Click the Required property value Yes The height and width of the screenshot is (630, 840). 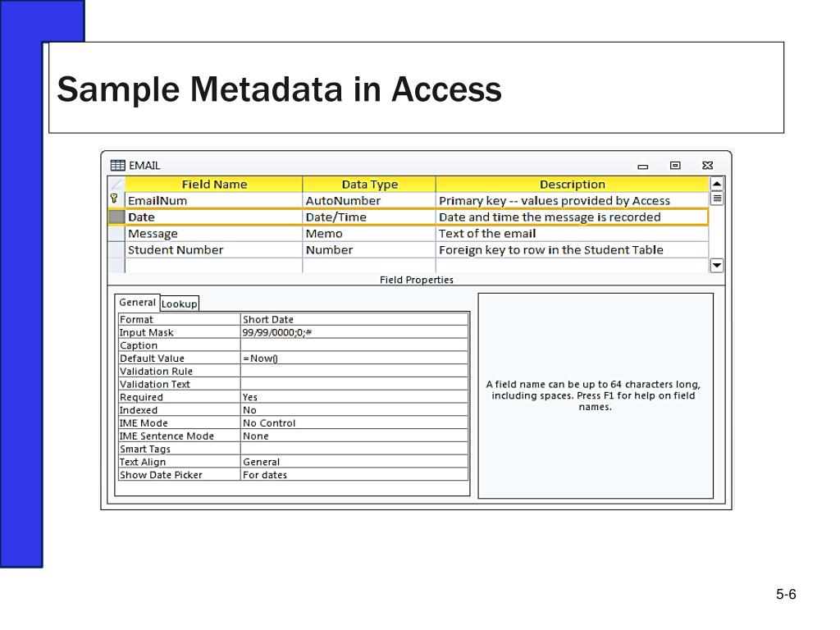coord(354,397)
